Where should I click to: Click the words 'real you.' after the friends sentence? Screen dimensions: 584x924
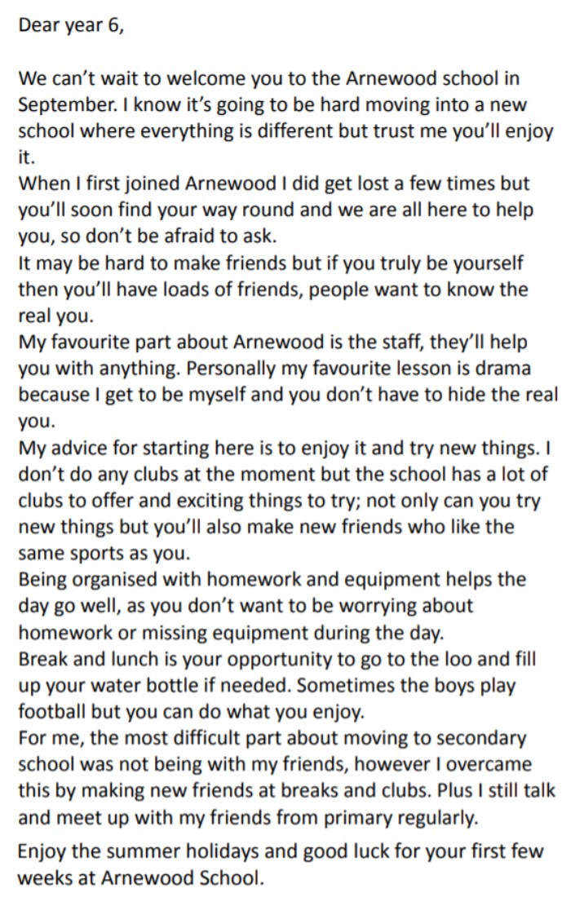coord(56,316)
